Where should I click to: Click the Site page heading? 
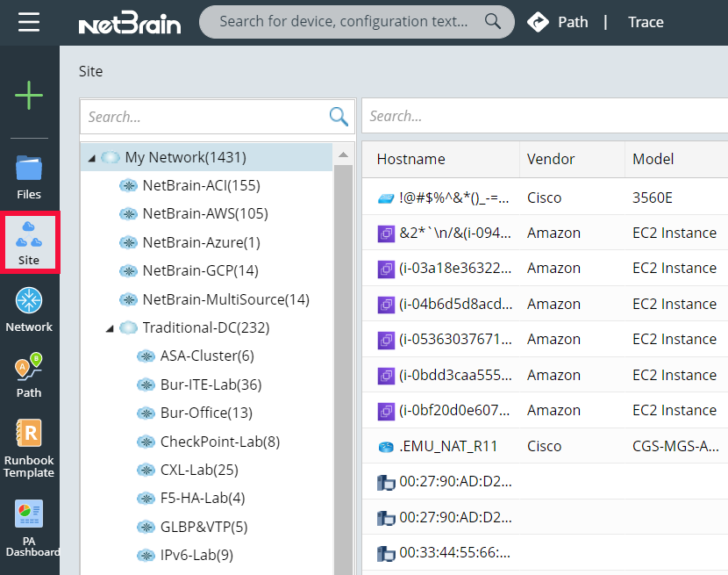point(90,71)
